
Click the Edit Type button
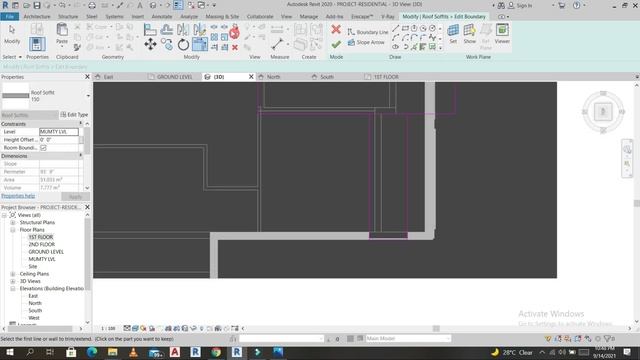coord(74,115)
